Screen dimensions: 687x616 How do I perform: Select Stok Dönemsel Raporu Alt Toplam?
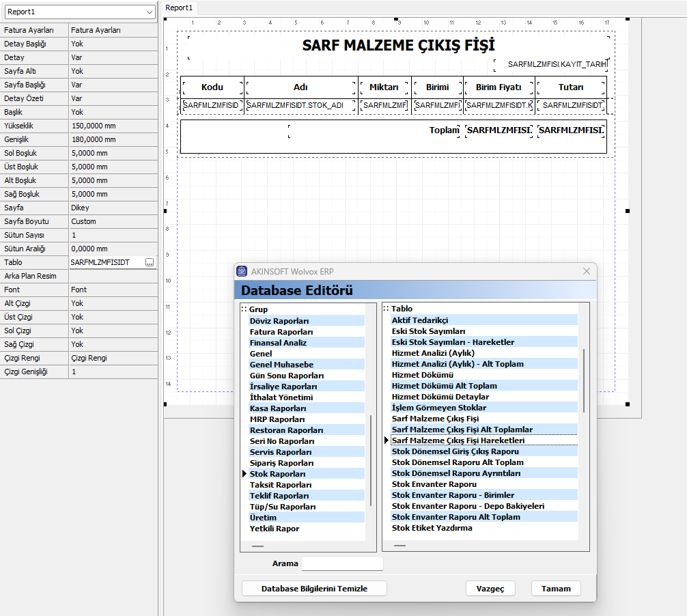[x=484, y=462]
